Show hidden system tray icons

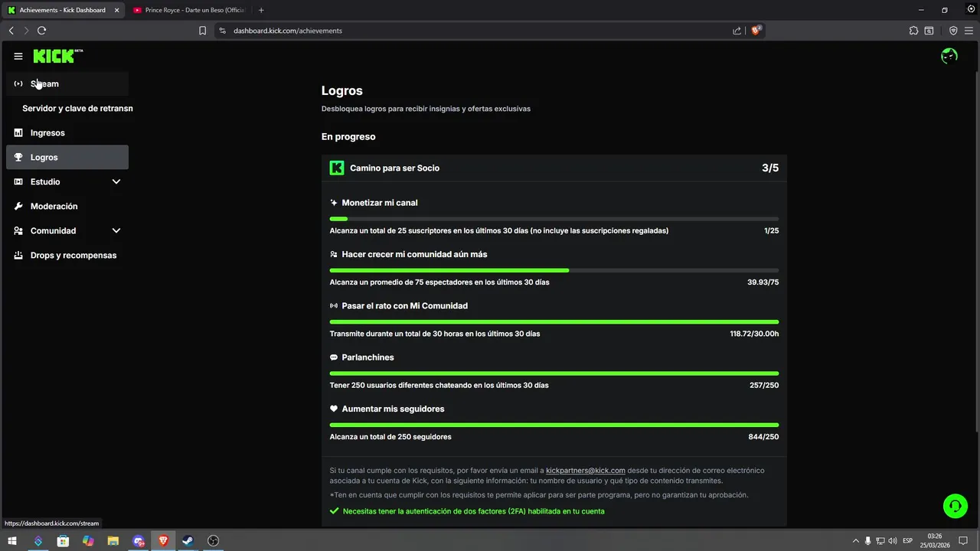(856, 541)
